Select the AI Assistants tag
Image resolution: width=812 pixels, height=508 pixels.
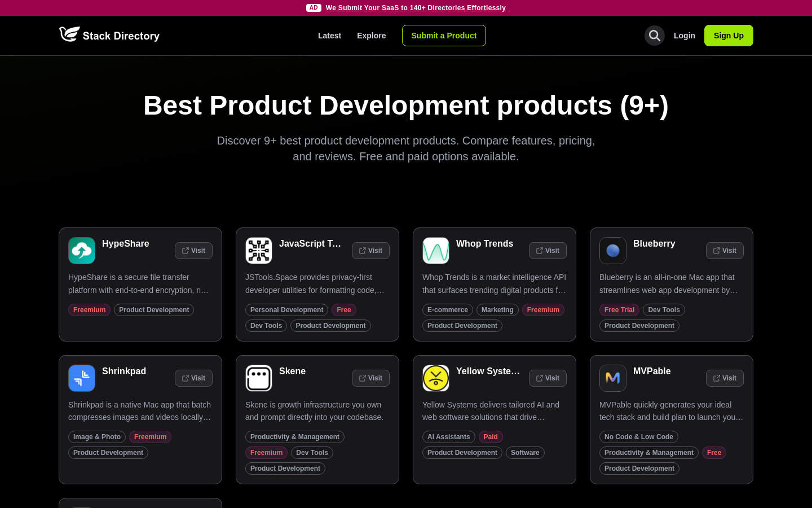tap(449, 437)
